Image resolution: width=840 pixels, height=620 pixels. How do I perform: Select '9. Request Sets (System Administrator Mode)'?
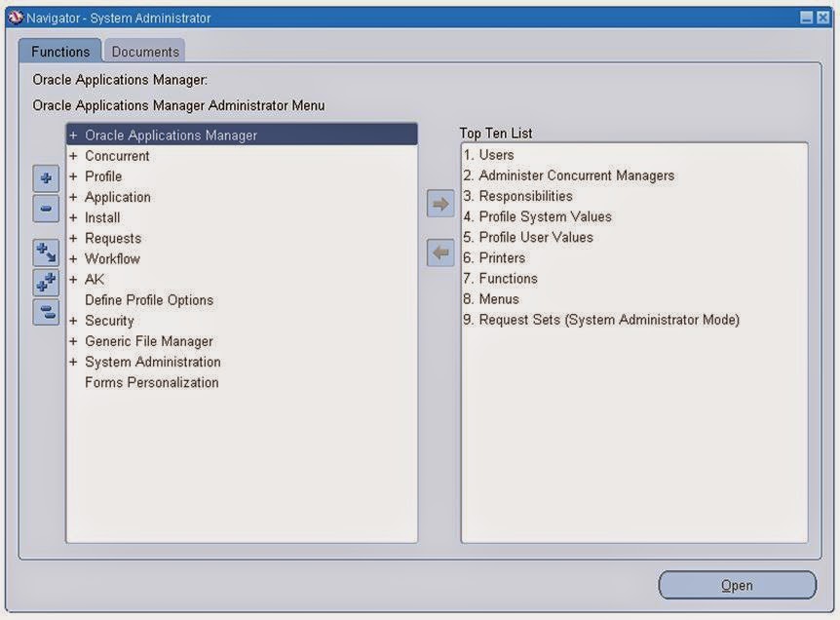point(601,320)
